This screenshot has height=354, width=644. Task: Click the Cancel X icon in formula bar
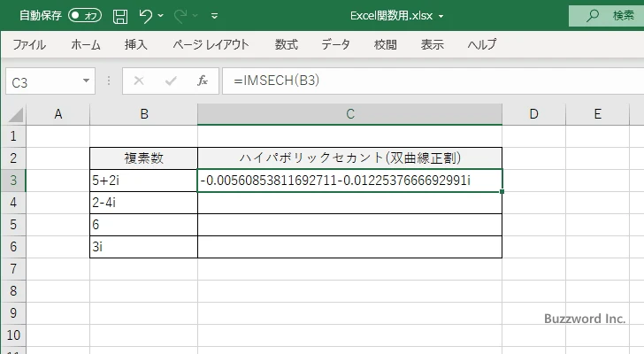[139, 81]
